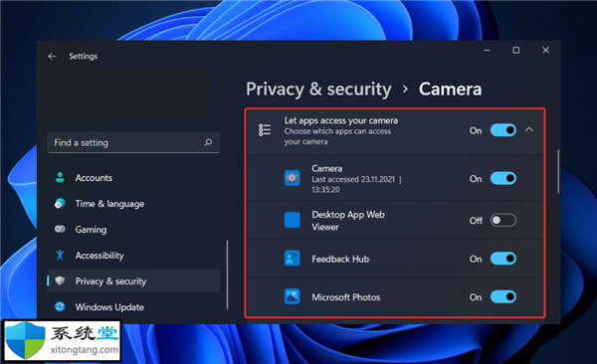Open Accounts settings
The width and height of the screenshot is (597, 364).
coord(133,178)
